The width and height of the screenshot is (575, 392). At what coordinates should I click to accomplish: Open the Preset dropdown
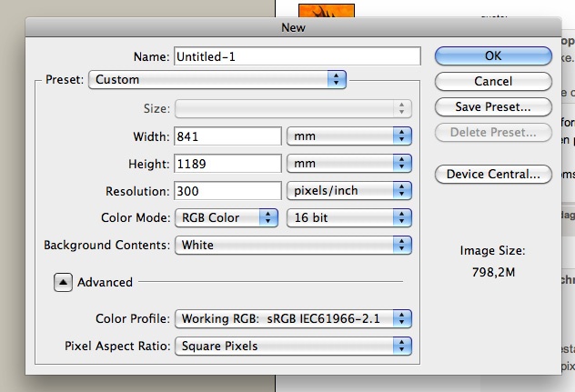point(217,79)
